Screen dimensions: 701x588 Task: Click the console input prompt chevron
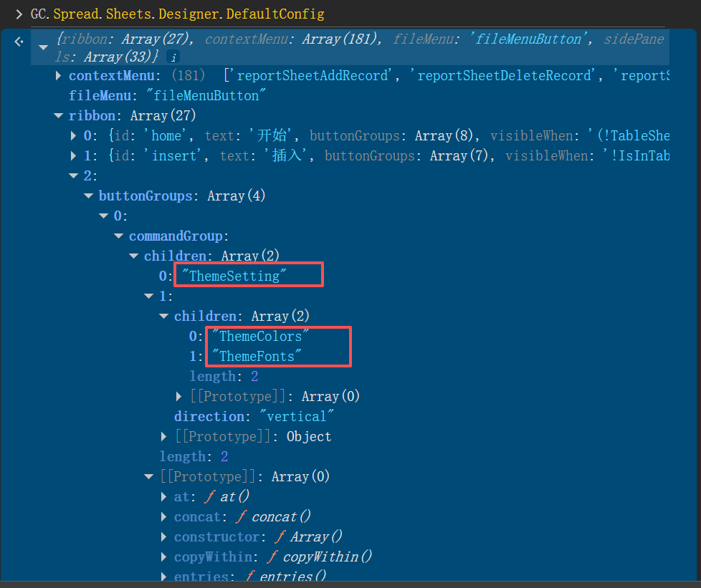coord(19,14)
